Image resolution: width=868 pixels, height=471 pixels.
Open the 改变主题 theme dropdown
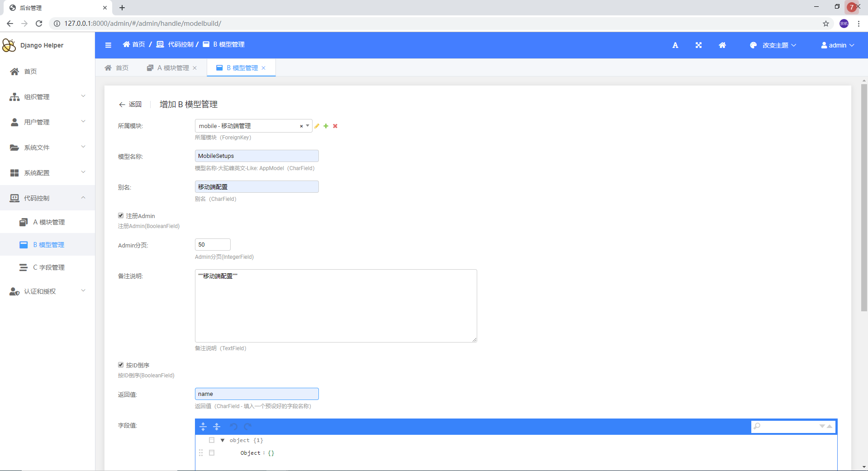coord(774,45)
